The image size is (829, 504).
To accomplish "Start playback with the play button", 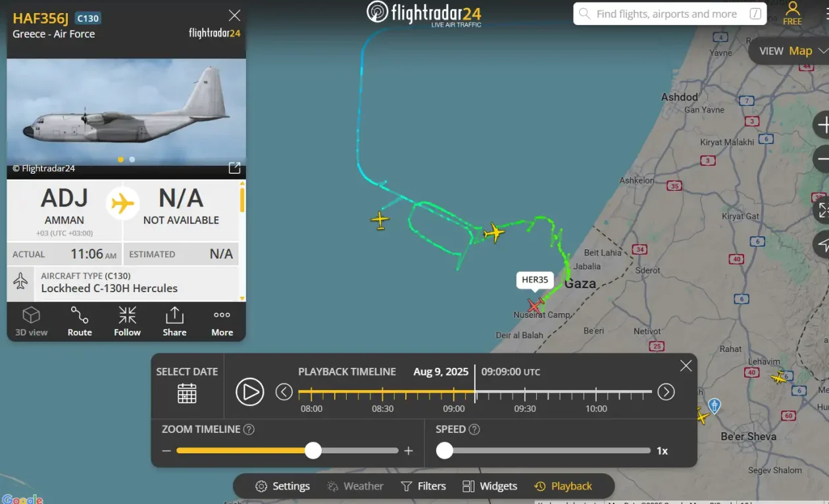I will [250, 392].
